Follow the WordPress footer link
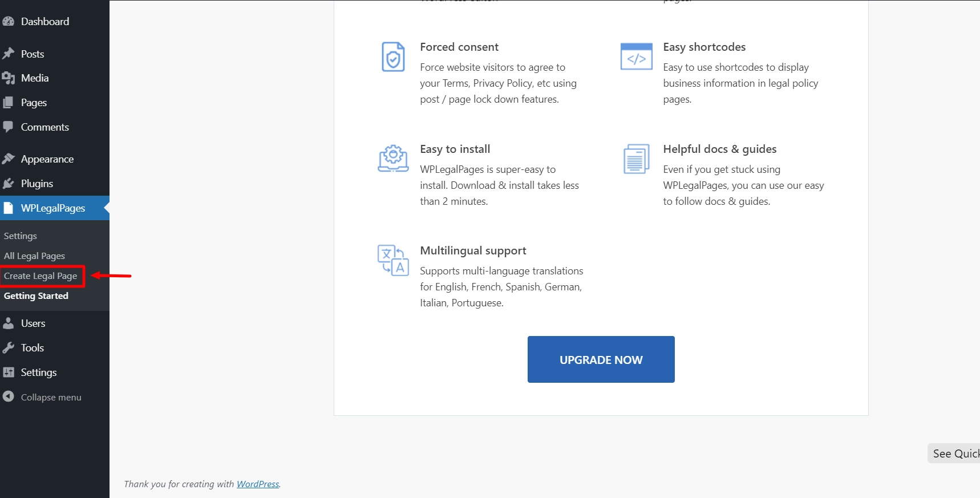980x498 pixels. 258,484
